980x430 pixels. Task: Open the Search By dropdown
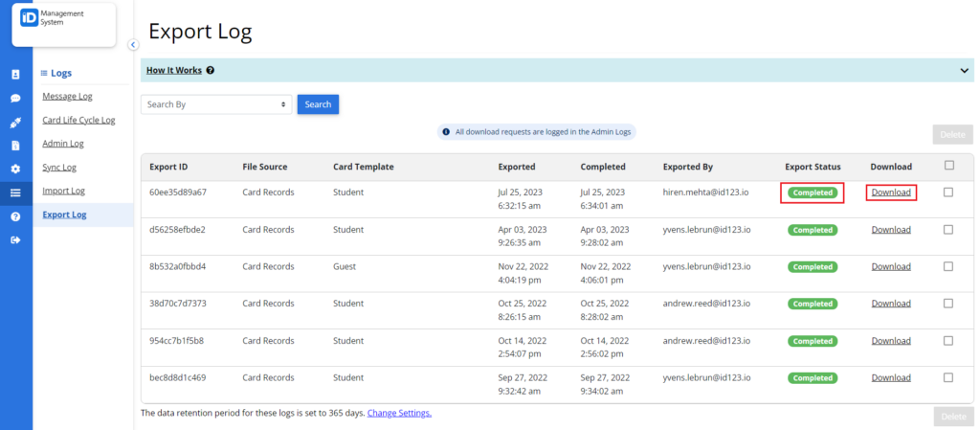pos(216,104)
